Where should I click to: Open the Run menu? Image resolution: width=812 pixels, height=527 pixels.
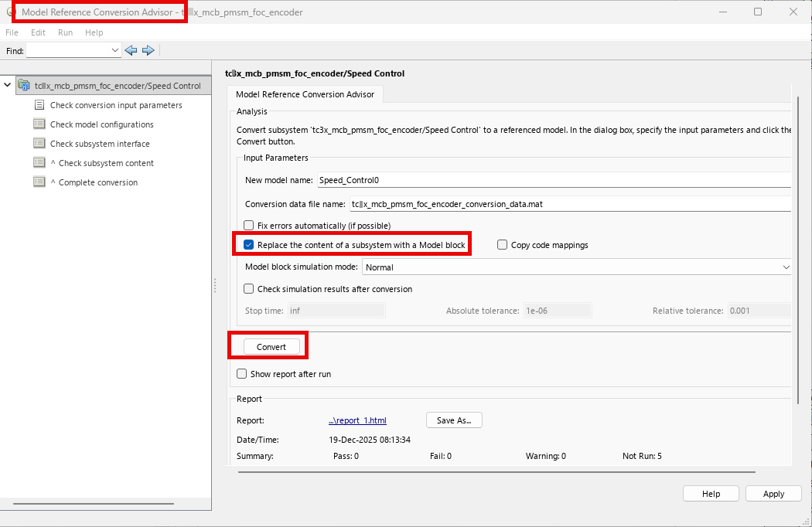[x=65, y=32]
